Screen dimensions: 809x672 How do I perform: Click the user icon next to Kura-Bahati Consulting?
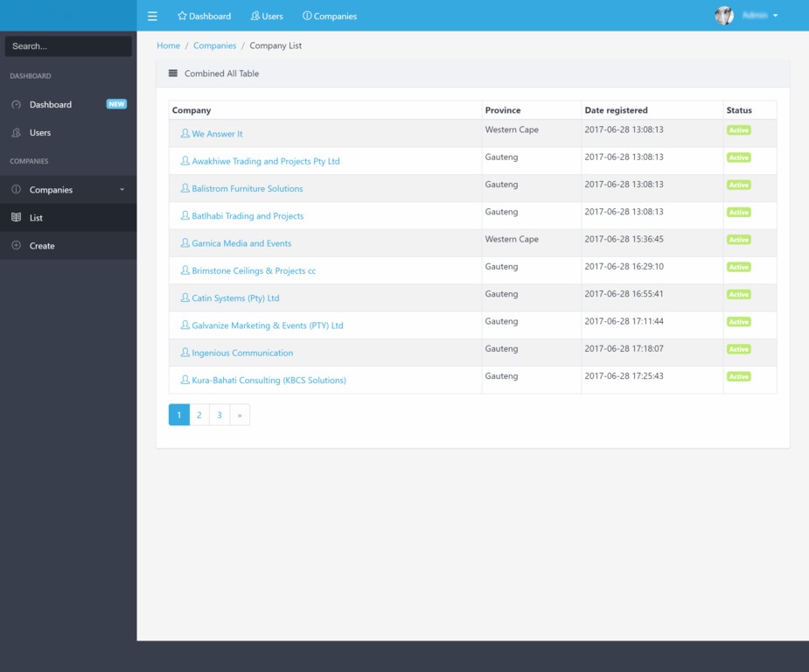[x=185, y=380]
